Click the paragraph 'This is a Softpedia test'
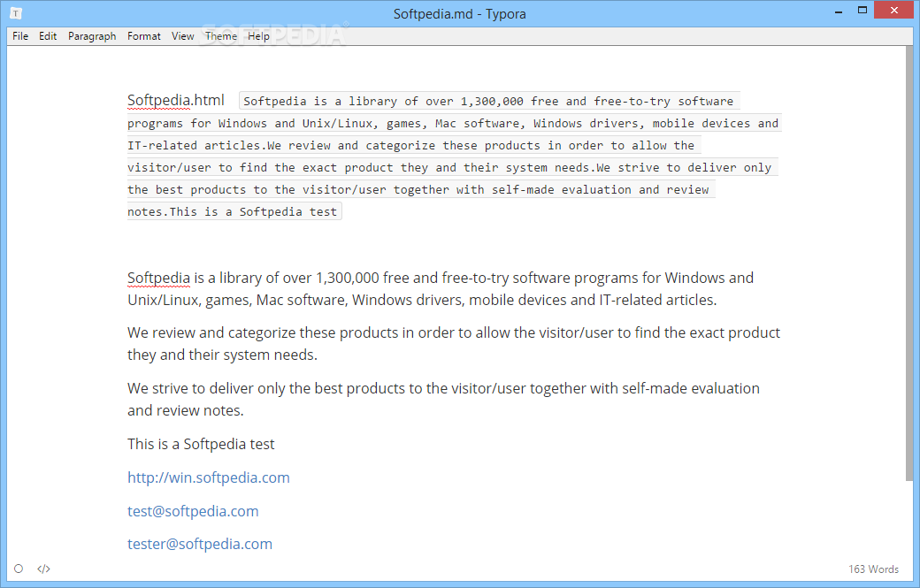This screenshot has height=588, width=920. coord(201,445)
